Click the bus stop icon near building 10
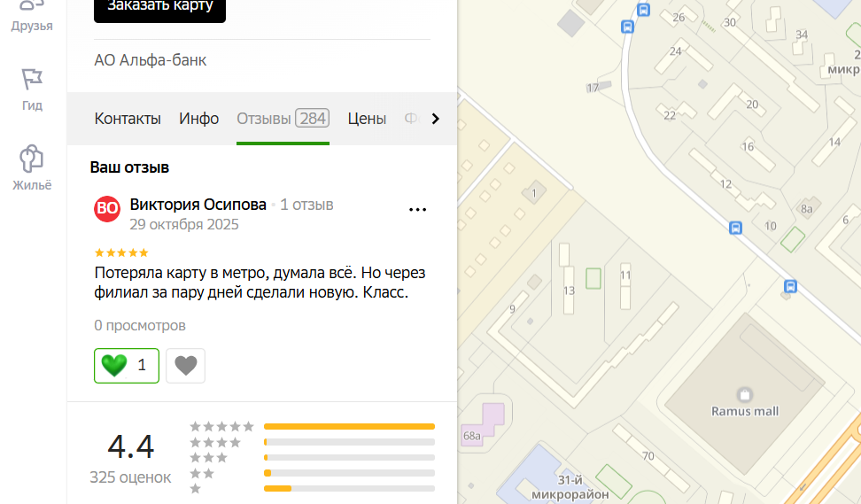This screenshot has width=861, height=504. click(736, 228)
